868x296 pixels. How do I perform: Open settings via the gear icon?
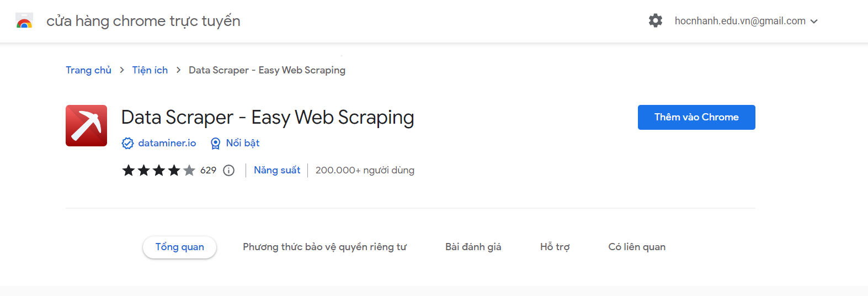[x=655, y=21]
